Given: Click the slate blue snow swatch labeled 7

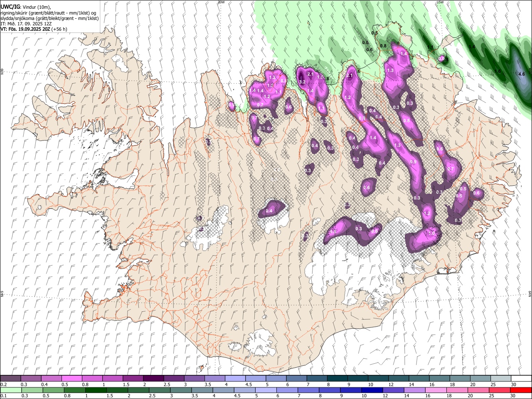Looking at the screenshot, I should coord(316,379).
